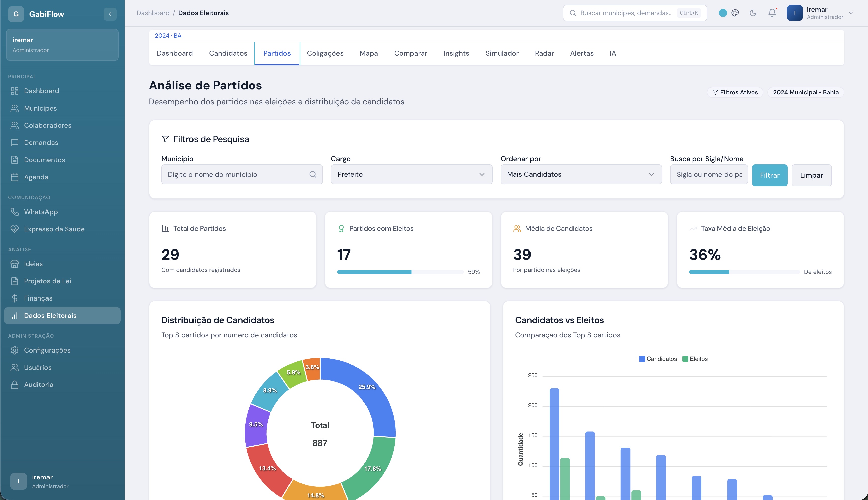Screen dimensions: 868x500
Task: Click the Total de Partidos value 29
Action: click(170, 255)
